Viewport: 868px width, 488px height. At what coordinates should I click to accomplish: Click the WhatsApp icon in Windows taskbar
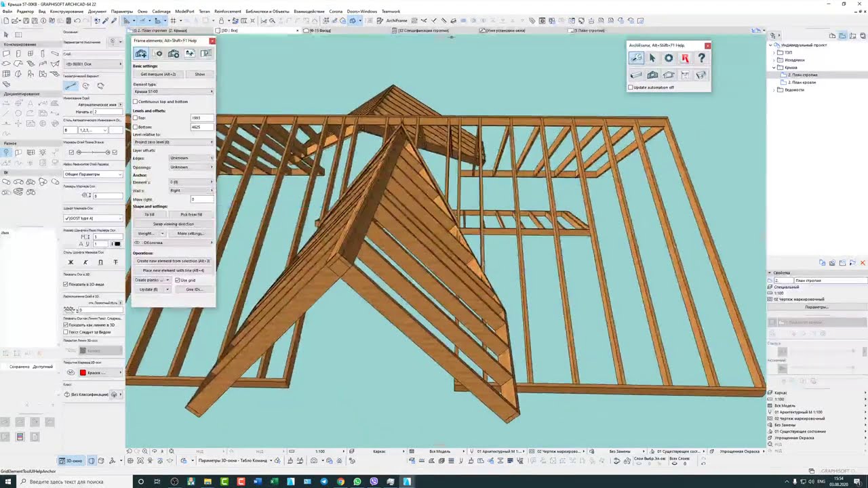click(357, 482)
